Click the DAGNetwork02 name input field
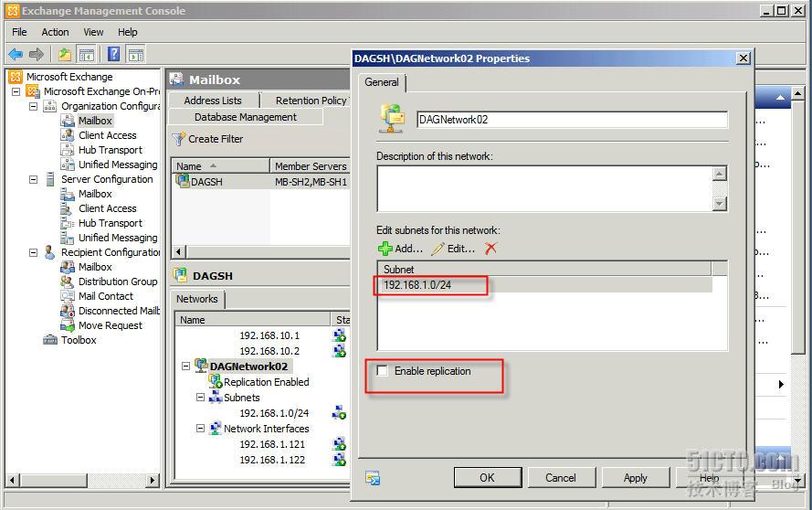 pos(572,120)
